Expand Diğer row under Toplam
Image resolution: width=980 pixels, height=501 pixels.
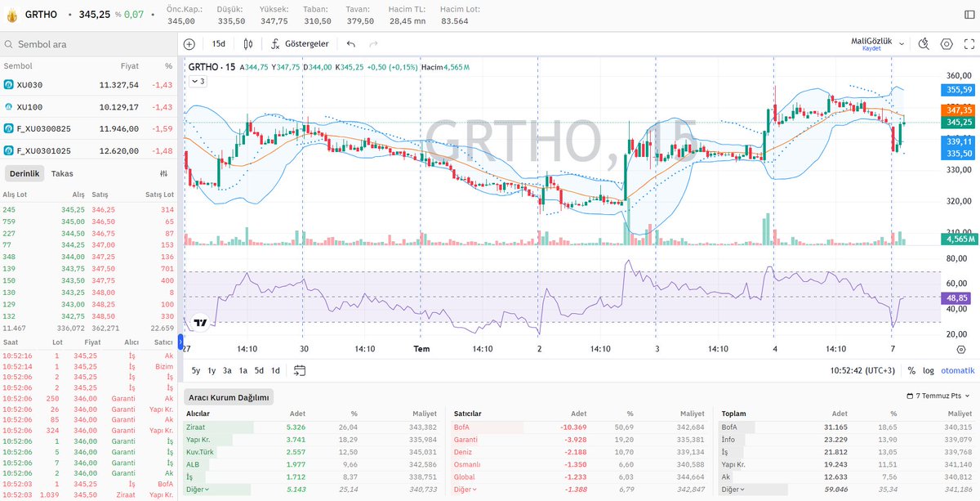pos(735,489)
